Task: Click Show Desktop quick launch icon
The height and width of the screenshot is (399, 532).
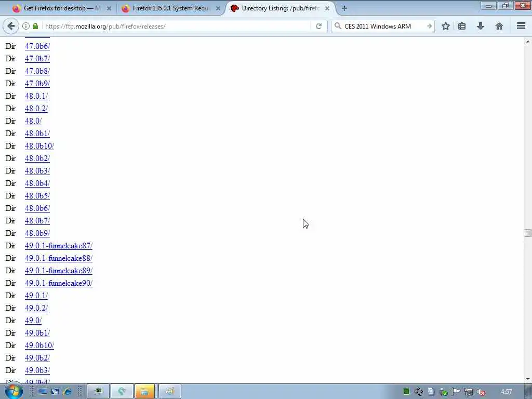Action: (43, 392)
